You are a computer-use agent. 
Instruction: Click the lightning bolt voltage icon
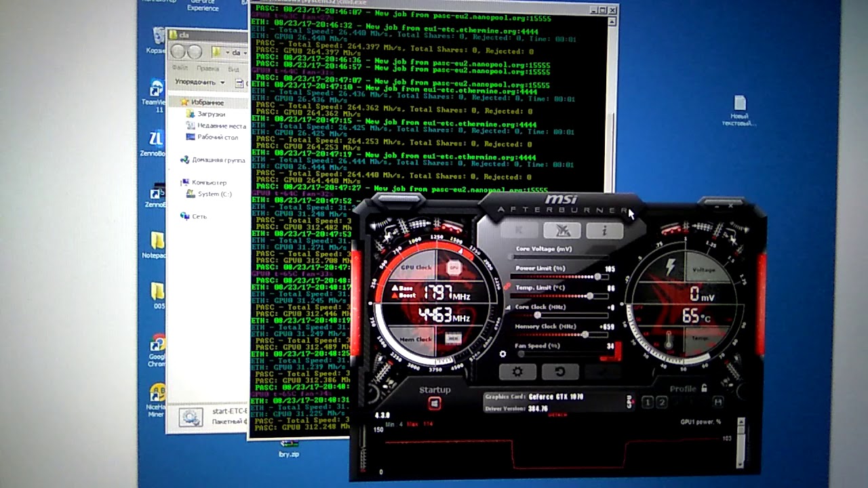click(x=671, y=267)
